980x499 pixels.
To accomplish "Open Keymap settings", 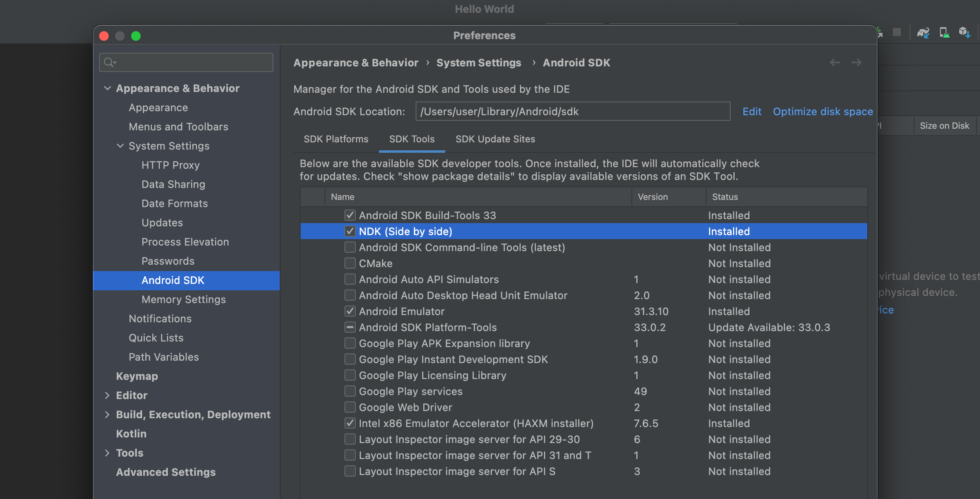I will click(137, 376).
